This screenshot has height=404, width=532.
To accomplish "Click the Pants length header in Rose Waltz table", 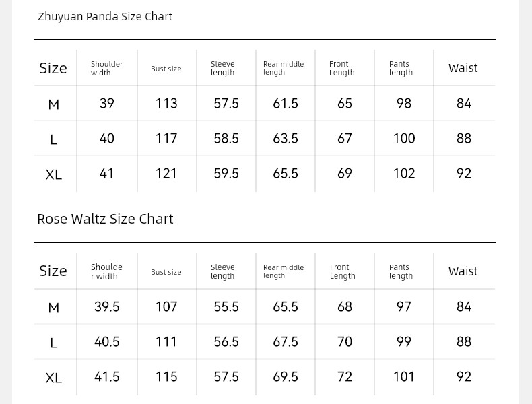I will (401, 271).
